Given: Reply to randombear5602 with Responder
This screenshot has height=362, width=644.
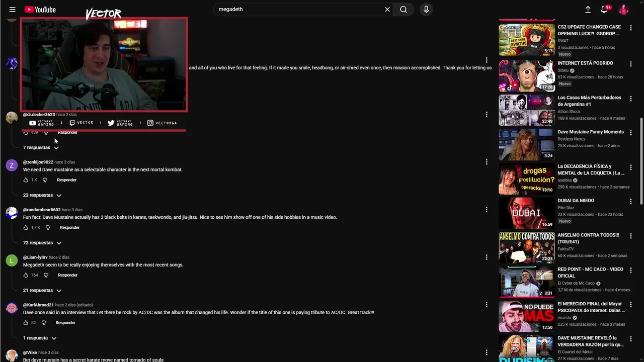Looking at the screenshot, I should point(70,228).
